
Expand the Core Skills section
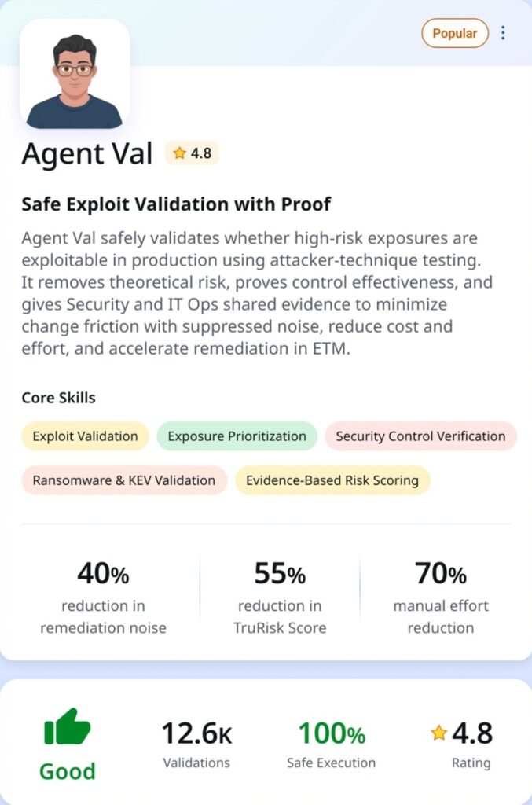point(59,398)
